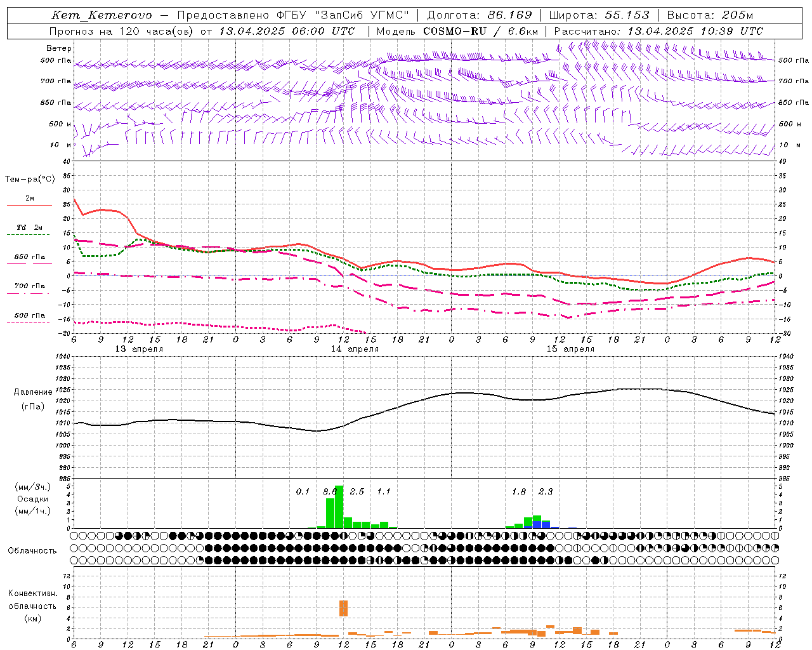Screen dimensions: 812x650
Task: Click the 'Высота: 205м' header value
Action: pyautogui.click(x=710, y=15)
